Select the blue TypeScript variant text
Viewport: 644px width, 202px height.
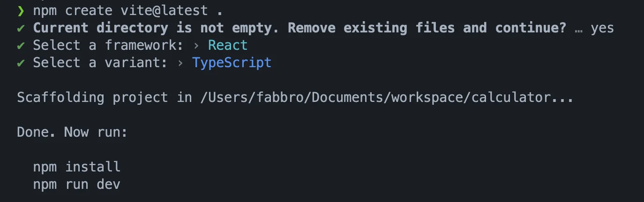[x=232, y=63]
